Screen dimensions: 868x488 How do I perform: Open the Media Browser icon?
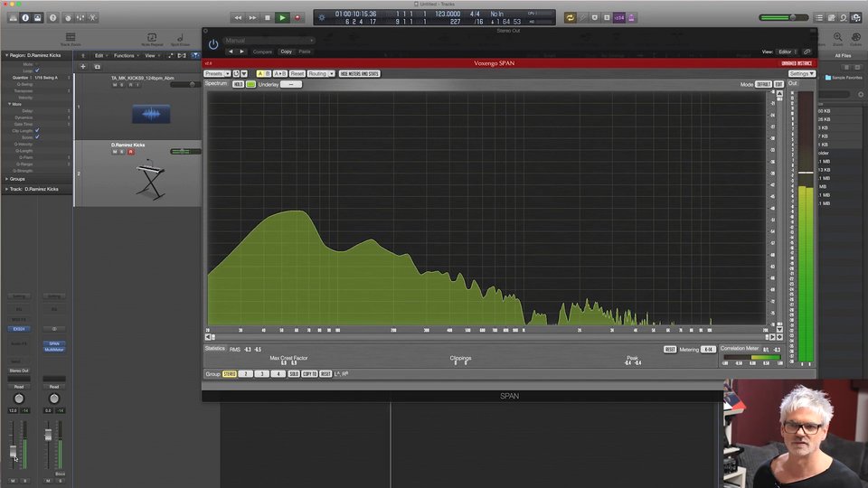(856, 18)
